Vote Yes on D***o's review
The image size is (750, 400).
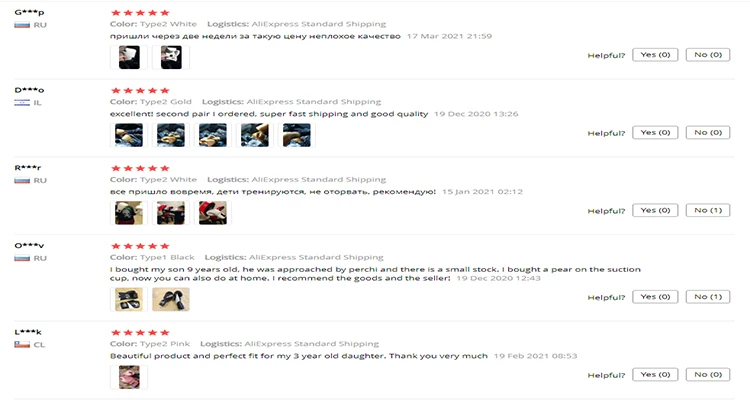(655, 133)
